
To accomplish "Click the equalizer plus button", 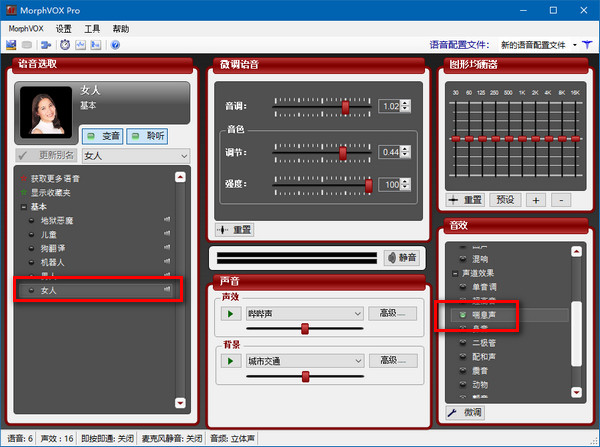I will [x=536, y=200].
